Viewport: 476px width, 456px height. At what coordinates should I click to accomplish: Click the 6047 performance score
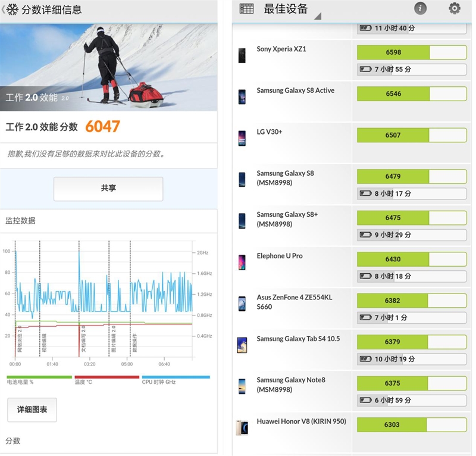102,127
